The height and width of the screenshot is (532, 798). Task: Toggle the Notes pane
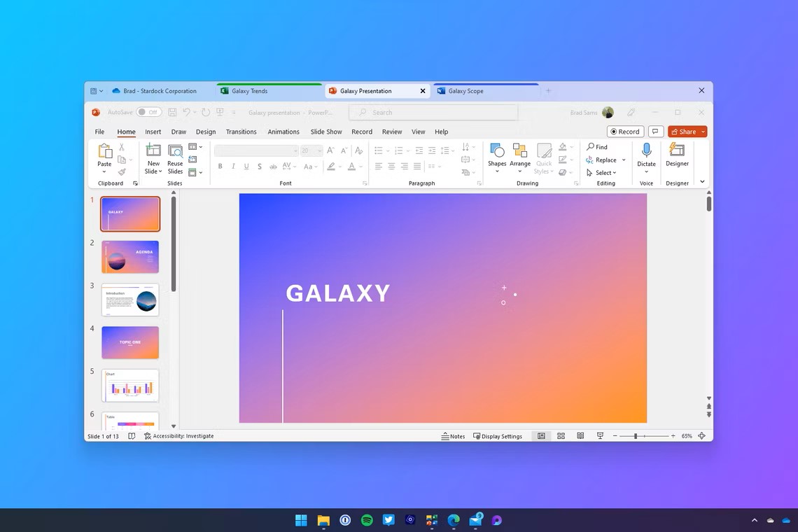(x=453, y=436)
